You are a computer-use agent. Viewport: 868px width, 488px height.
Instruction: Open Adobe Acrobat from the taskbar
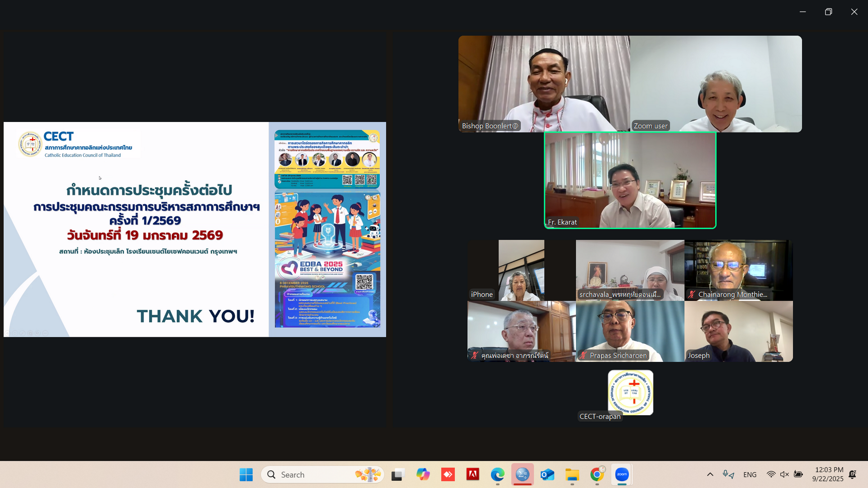tap(473, 474)
